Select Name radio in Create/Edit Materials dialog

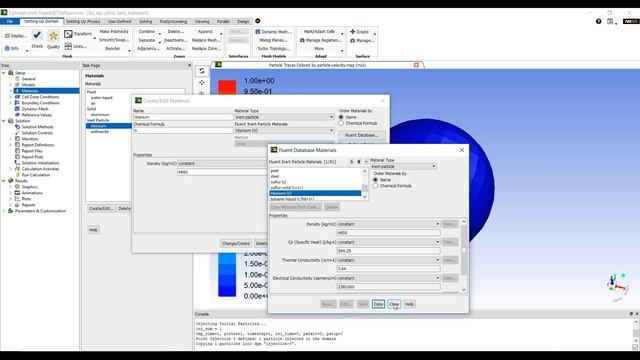(x=341, y=117)
